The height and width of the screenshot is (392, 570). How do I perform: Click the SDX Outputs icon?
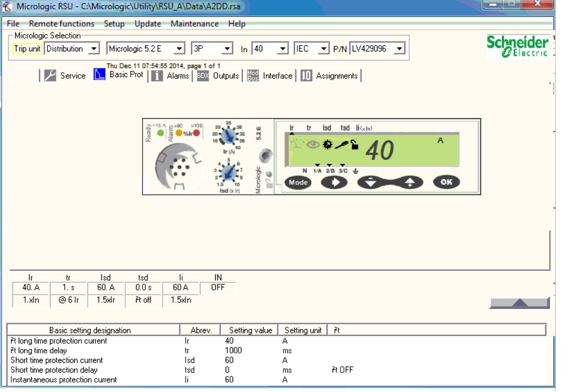coord(203,76)
